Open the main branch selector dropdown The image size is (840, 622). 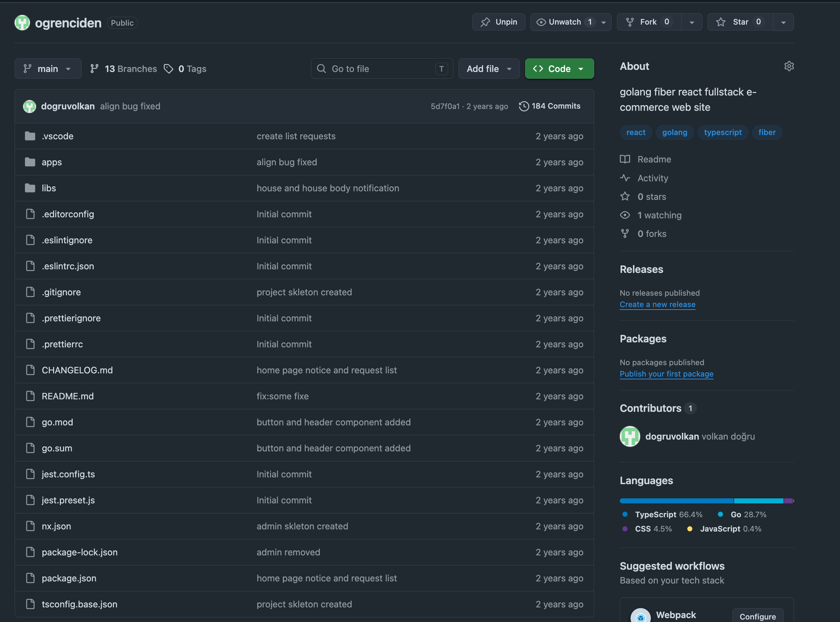[48, 68]
